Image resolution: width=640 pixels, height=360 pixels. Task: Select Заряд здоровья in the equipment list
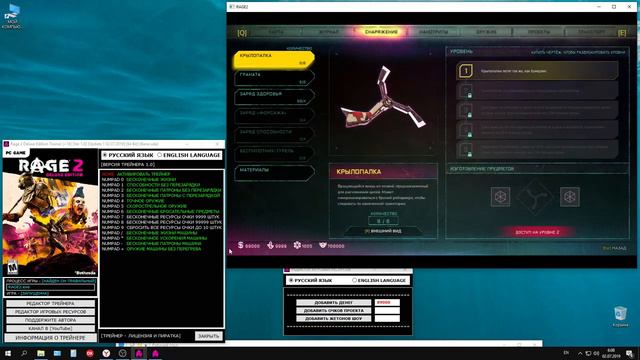274,97
